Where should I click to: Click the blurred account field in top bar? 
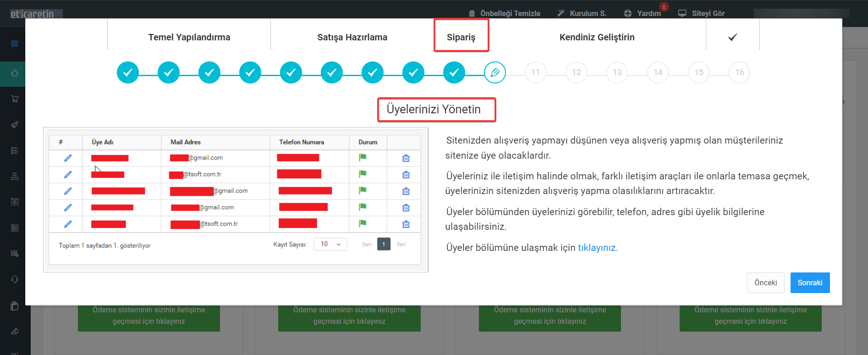click(802, 13)
